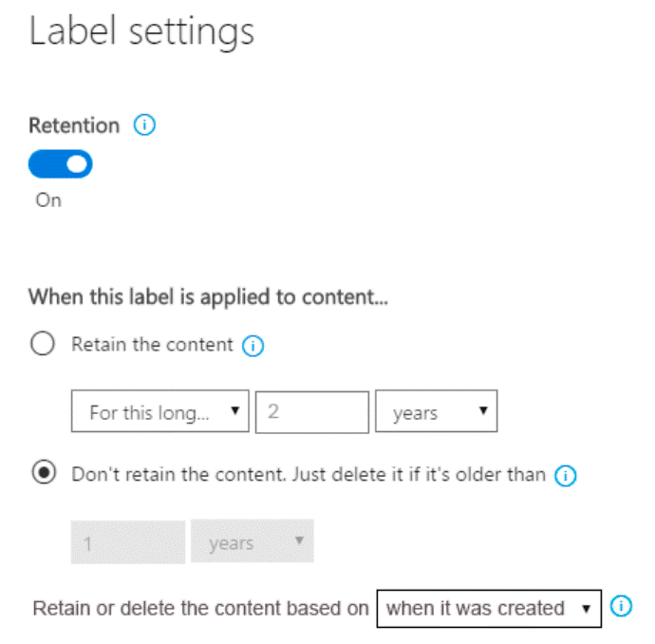Click the greyed-out field showing 1
Viewport: 655px width, 644px height.
tap(127, 542)
